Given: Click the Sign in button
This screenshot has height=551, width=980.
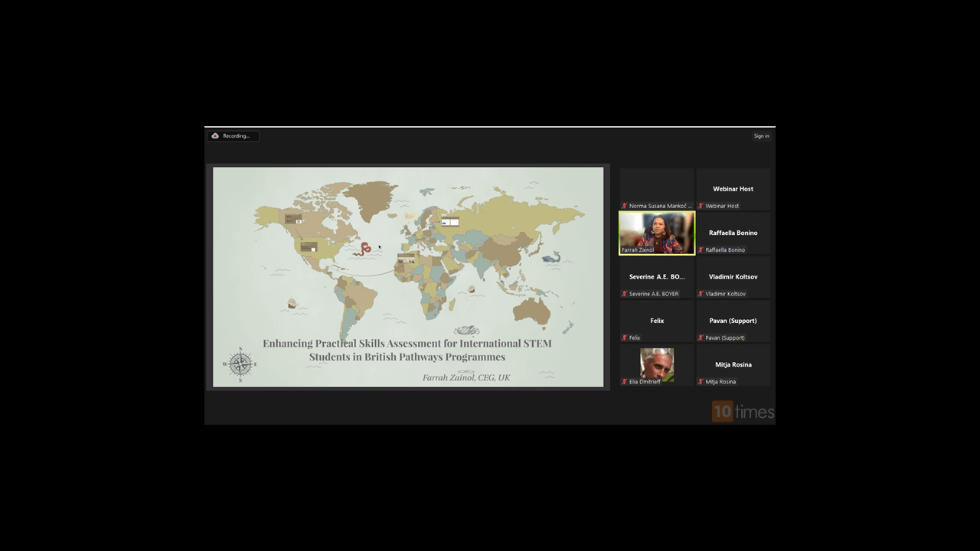Looking at the screenshot, I should point(761,136).
